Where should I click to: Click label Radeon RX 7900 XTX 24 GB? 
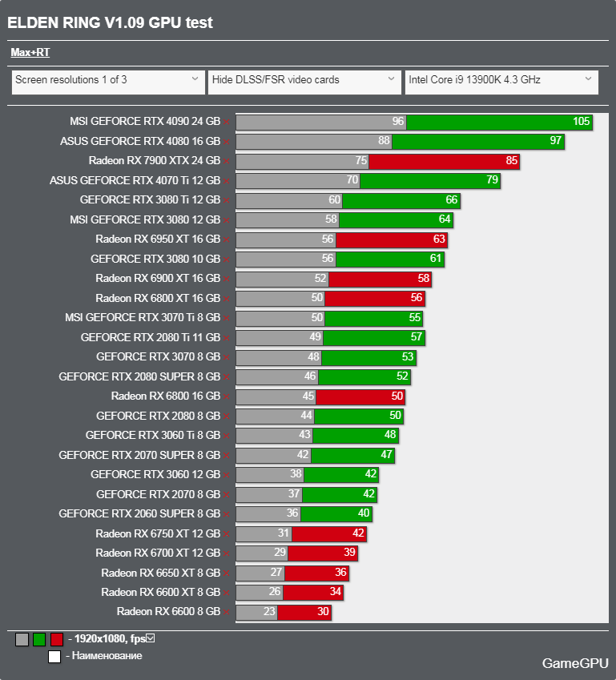(x=155, y=160)
